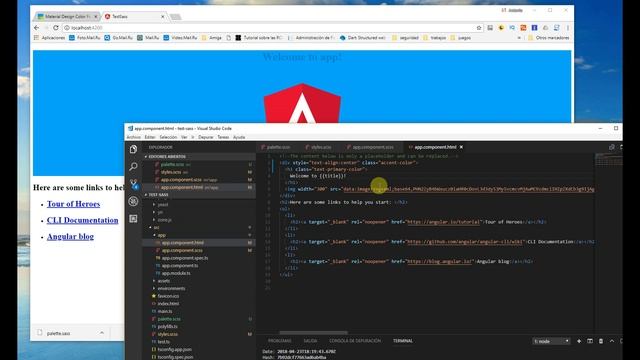Viewport: 640px width, 360px height.
Task: Switch to the styles.scss editor tab
Action: click(321, 147)
